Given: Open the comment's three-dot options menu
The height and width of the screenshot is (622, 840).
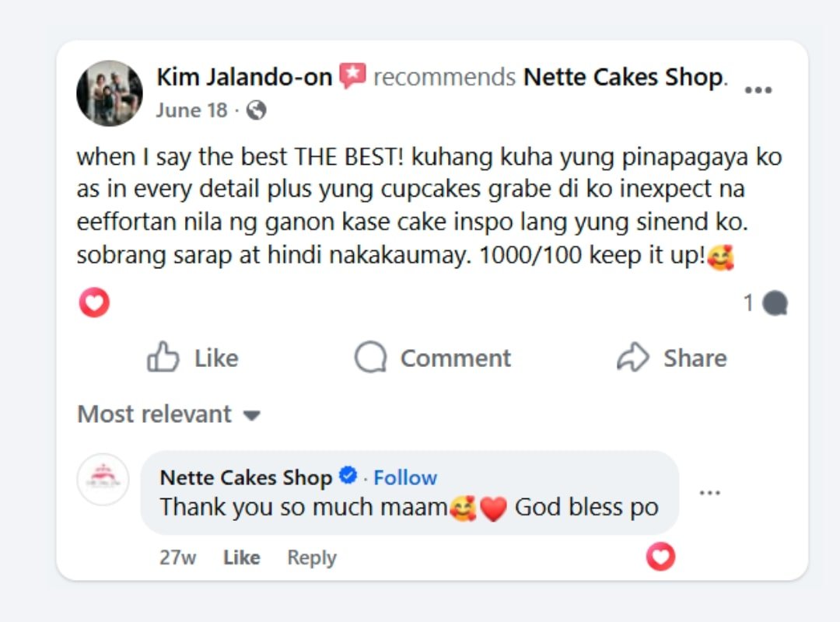Looking at the screenshot, I should click(x=709, y=493).
